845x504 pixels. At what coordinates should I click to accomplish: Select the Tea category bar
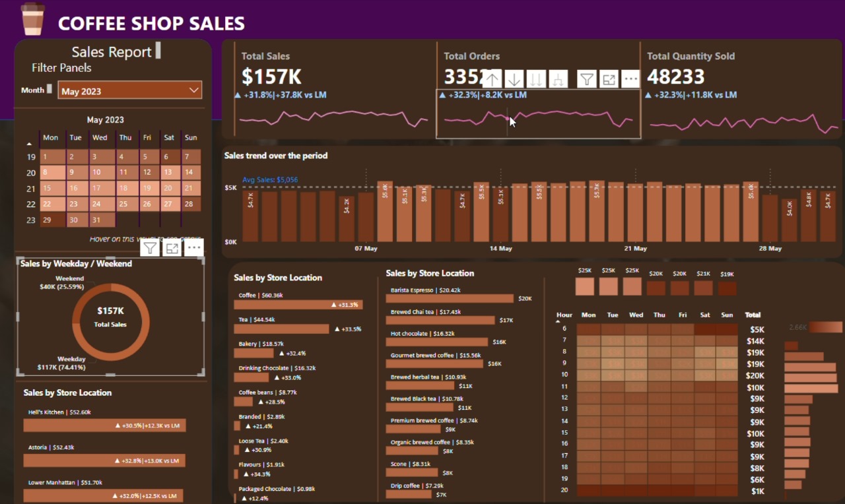(x=281, y=329)
